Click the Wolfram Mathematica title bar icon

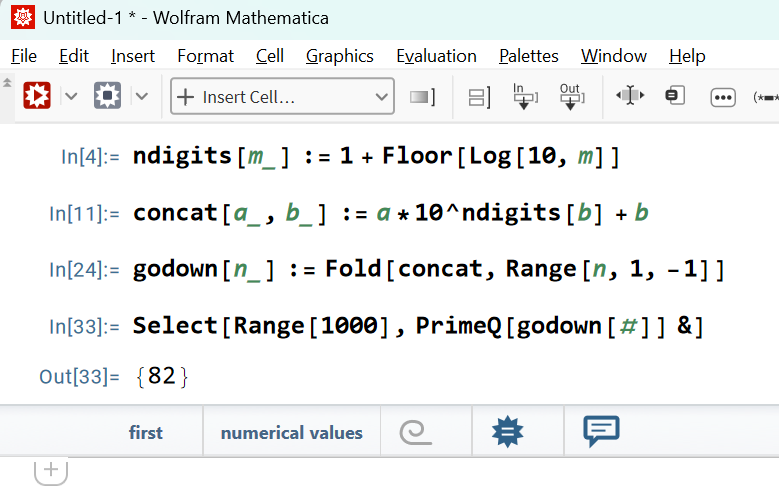click(22, 17)
